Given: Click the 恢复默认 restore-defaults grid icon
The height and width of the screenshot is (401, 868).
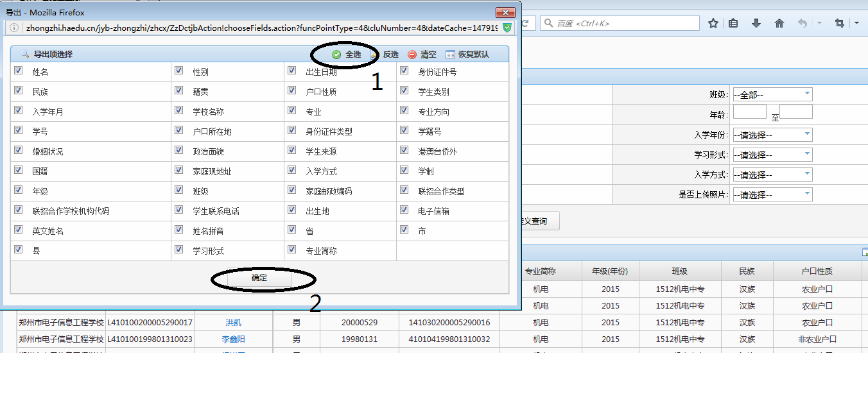Looking at the screenshot, I should 450,54.
